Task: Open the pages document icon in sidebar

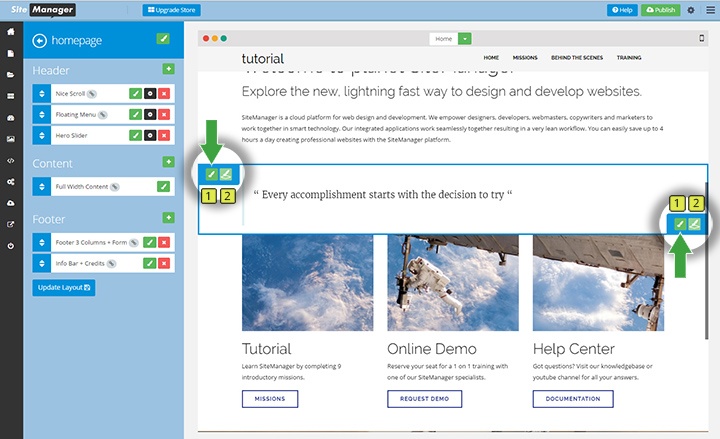Action: pos(11,53)
